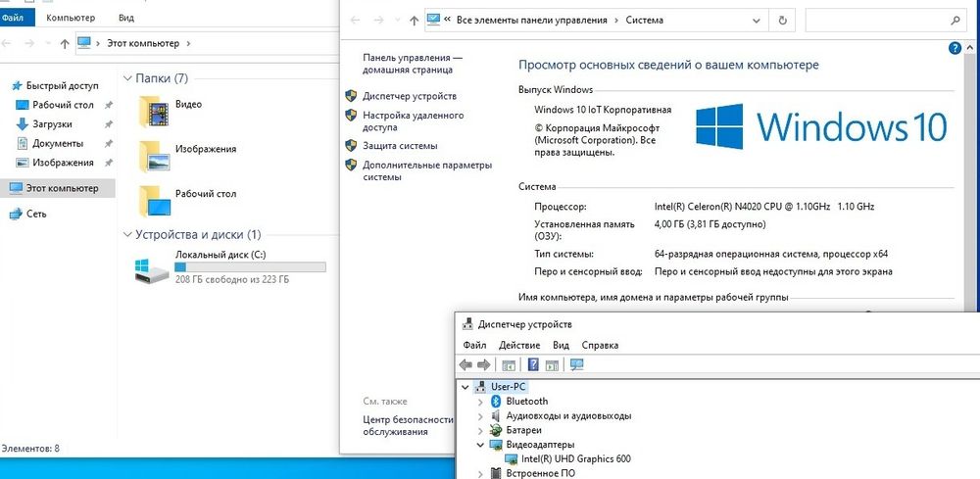Image resolution: width=980 pixels, height=479 pixels.
Task: Select Сеть in the sidebar
Action: pyautogui.click(x=36, y=214)
